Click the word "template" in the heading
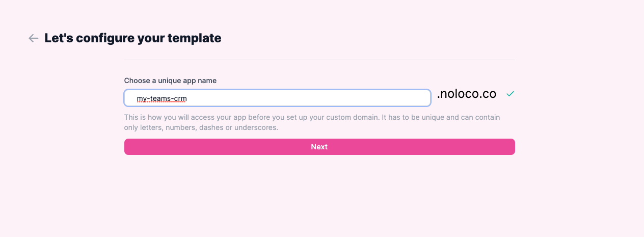The height and width of the screenshot is (237, 644). coord(196,38)
